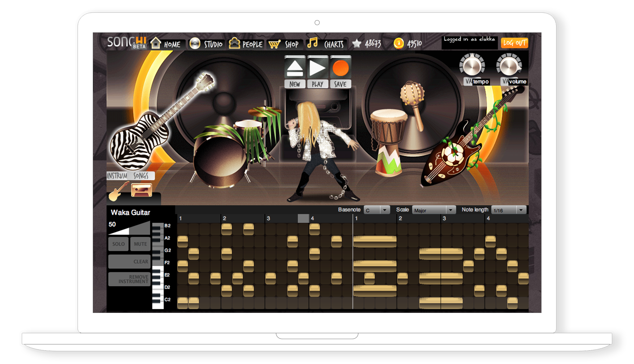Click the Waka Guitar instrument title

click(130, 213)
